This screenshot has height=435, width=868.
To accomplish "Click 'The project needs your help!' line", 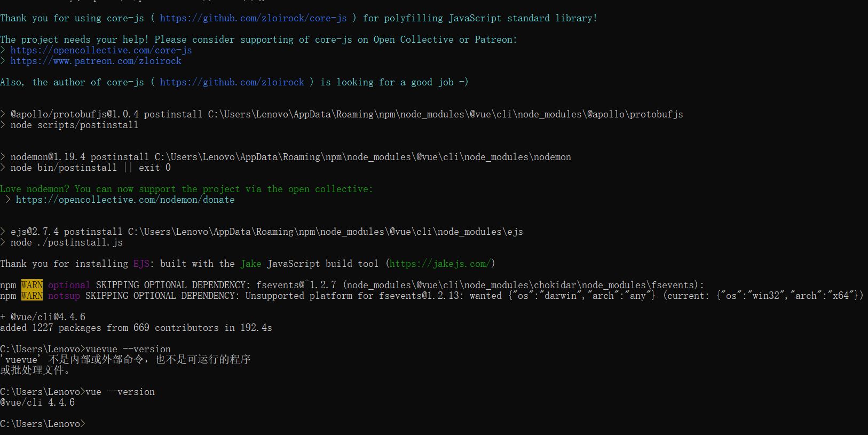I will click(x=258, y=39).
